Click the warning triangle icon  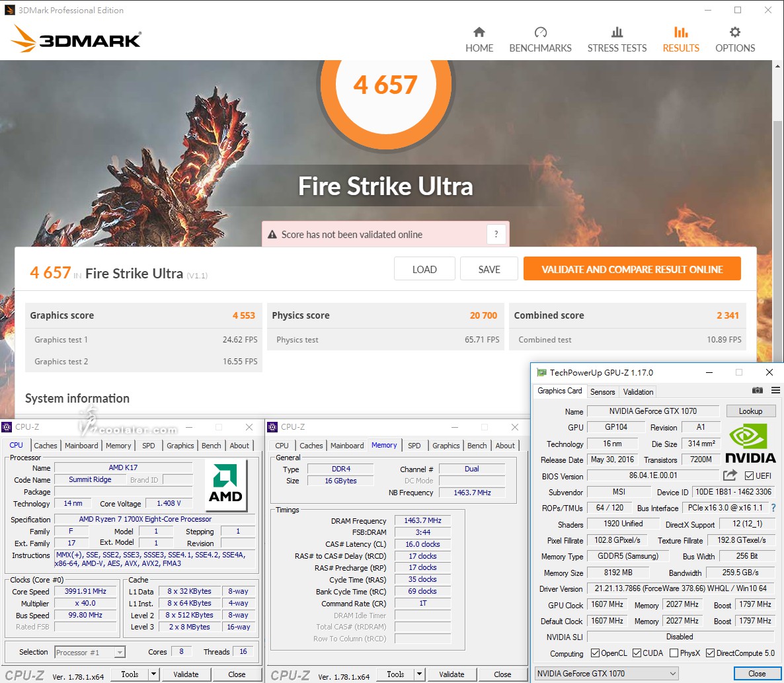tap(272, 235)
